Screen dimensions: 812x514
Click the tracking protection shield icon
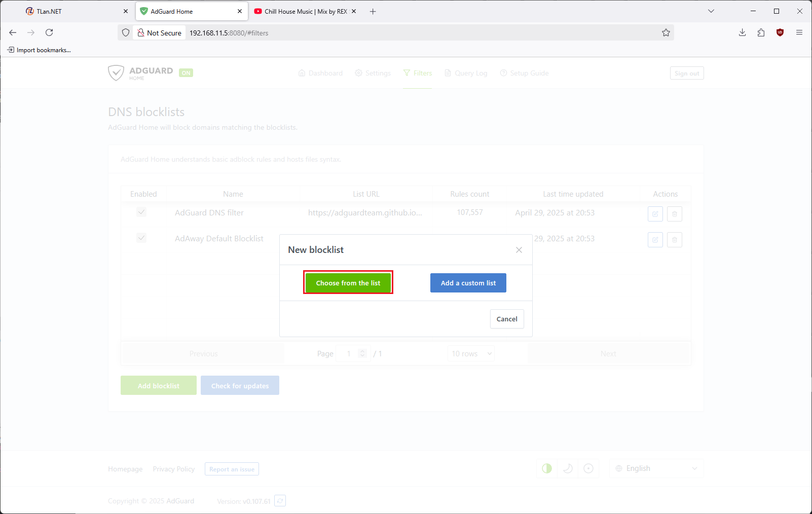[x=126, y=32]
